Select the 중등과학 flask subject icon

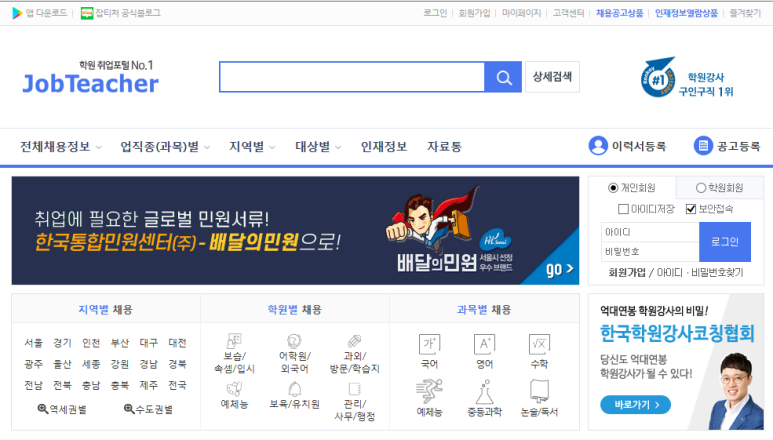point(484,392)
